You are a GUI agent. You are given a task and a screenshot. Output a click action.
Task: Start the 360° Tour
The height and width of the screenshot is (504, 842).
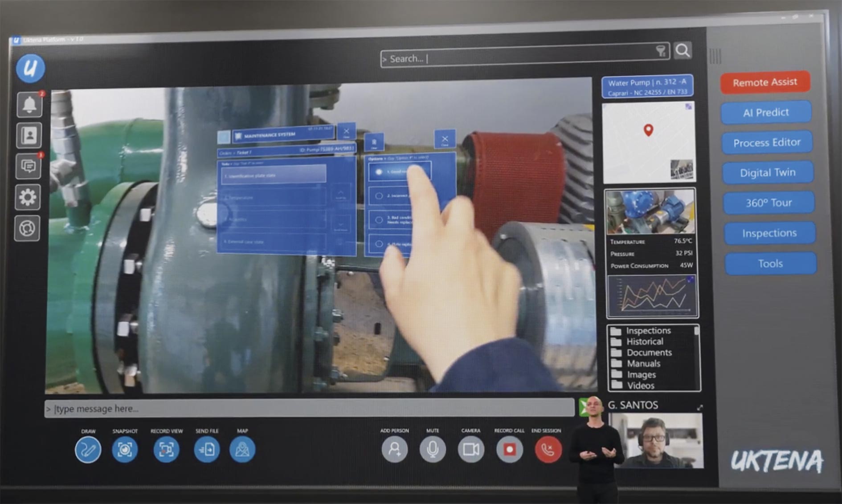tap(768, 203)
